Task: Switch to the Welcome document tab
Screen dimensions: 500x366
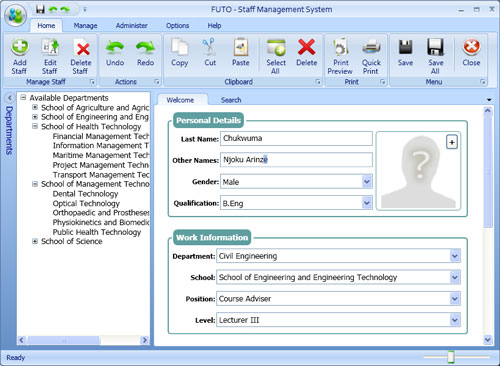Action: (180, 100)
